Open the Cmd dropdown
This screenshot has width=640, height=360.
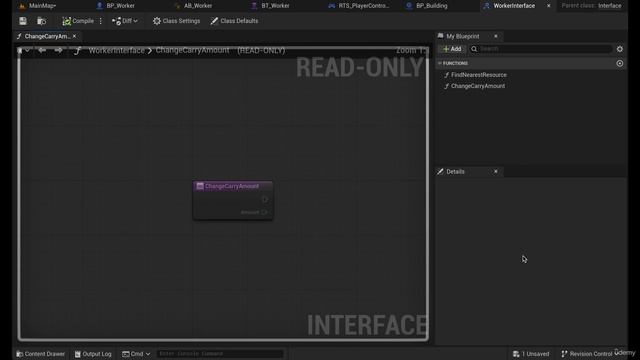tap(136, 354)
